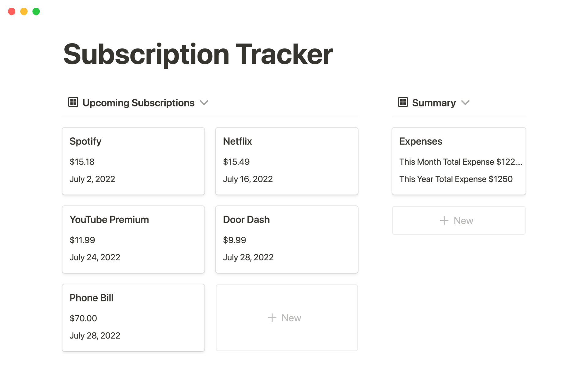Expand the Summary view chevron
This screenshot has width=588, height=368.
465,103
